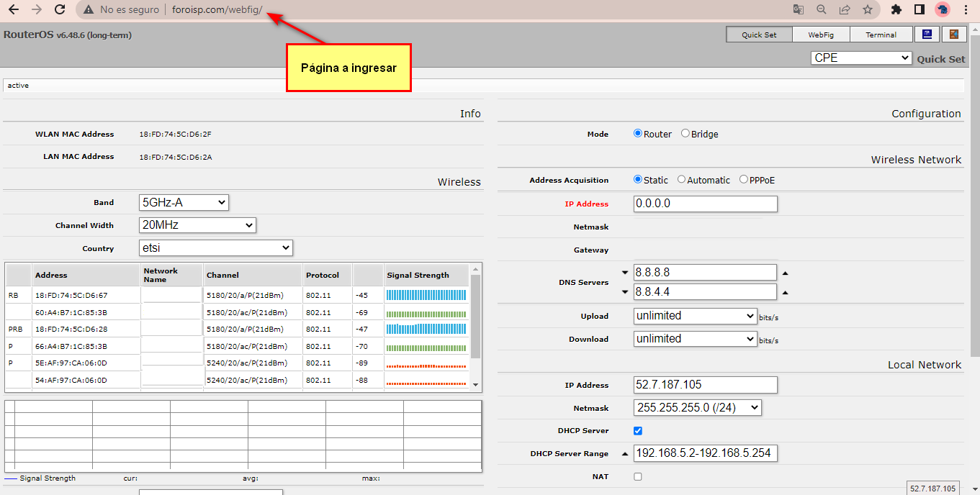Screen dimensions: 980x495
Task: Click the Quick Set button in top bar
Action: coord(759,35)
